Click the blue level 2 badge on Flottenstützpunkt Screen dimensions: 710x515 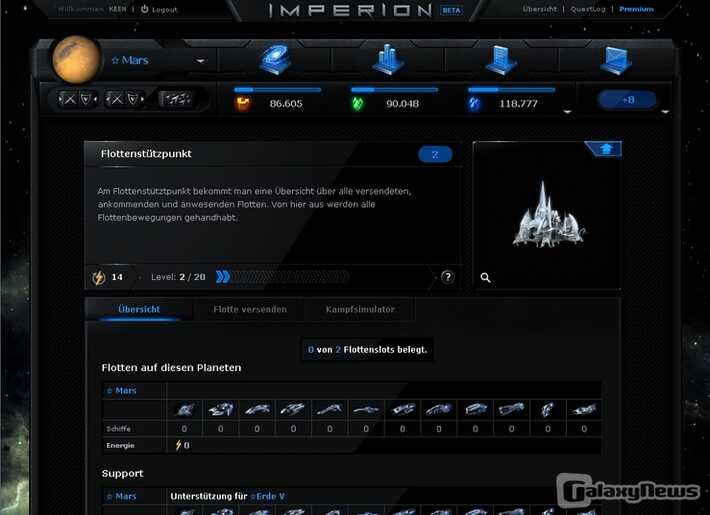coord(435,154)
